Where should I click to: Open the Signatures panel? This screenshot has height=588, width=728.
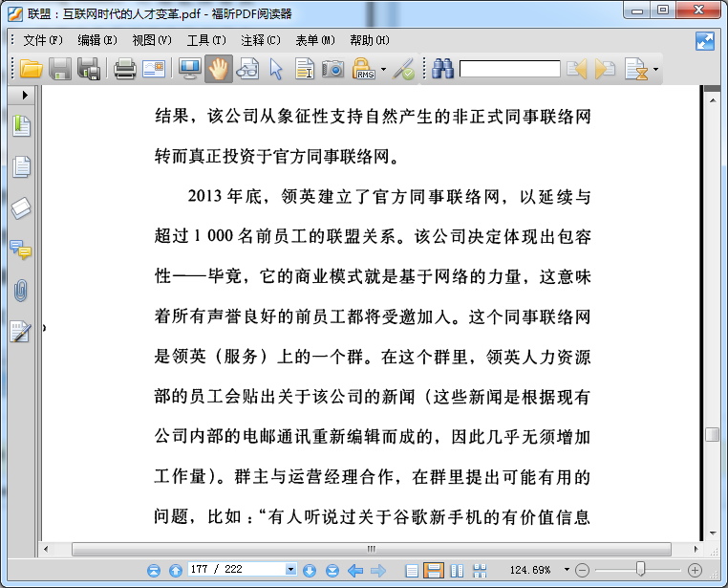click(x=21, y=332)
